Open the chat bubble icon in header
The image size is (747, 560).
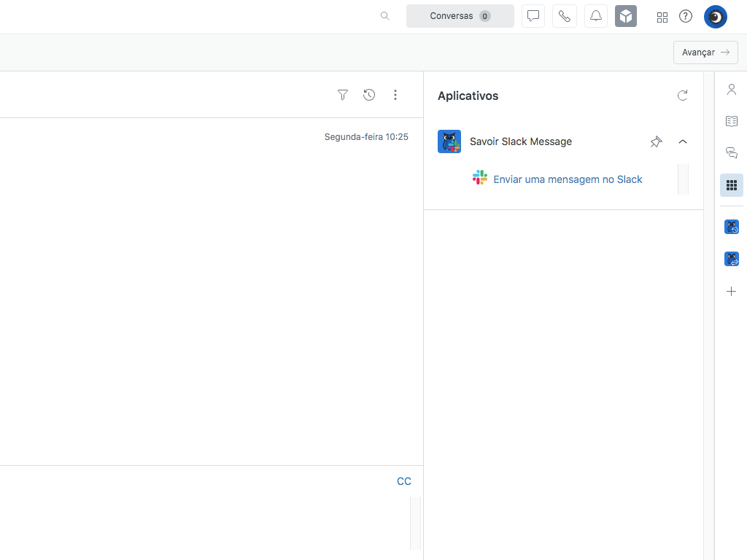533,16
